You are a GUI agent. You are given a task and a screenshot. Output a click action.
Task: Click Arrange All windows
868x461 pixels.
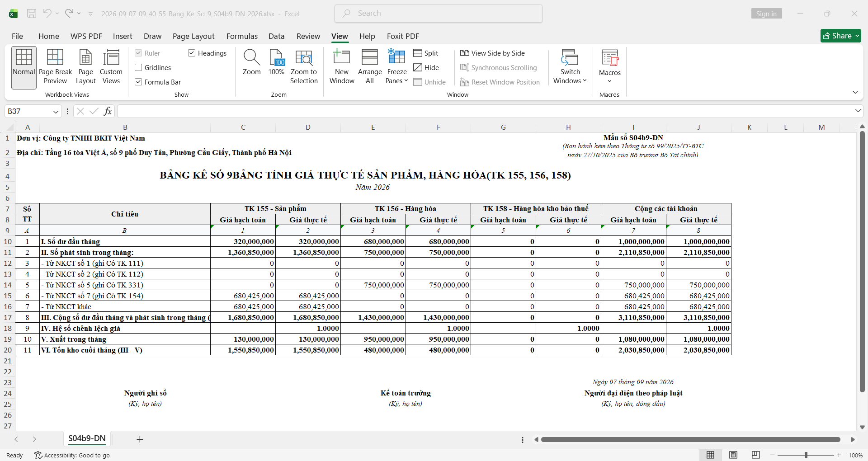tap(370, 68)
